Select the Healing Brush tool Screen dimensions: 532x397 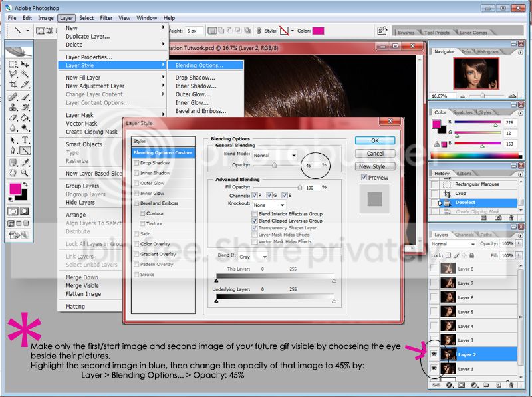click(13, 98)
